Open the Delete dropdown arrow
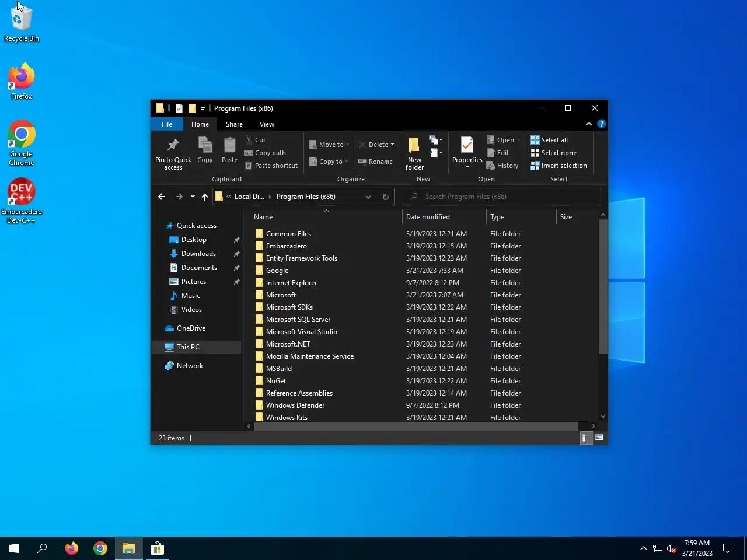 (x=392, y=145)
